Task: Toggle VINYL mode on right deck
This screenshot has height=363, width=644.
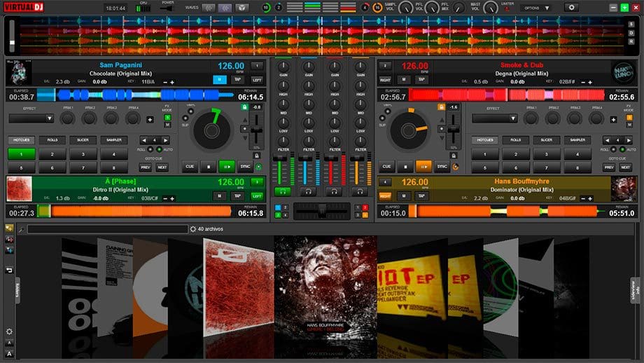Action: pyautogui.click(x=387, y=111)
